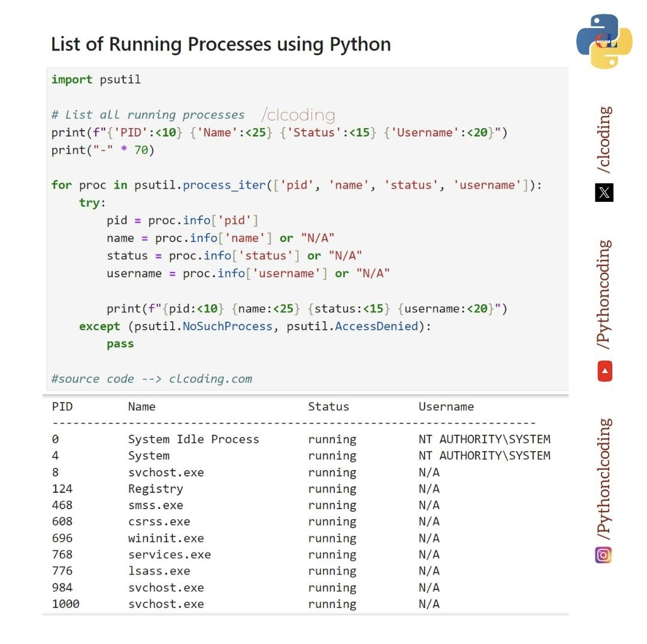Image resolution: width=647 pixels, height=644 pixels.
Task: Click N/A username in the smss.exe row
Action: (429, 506)
